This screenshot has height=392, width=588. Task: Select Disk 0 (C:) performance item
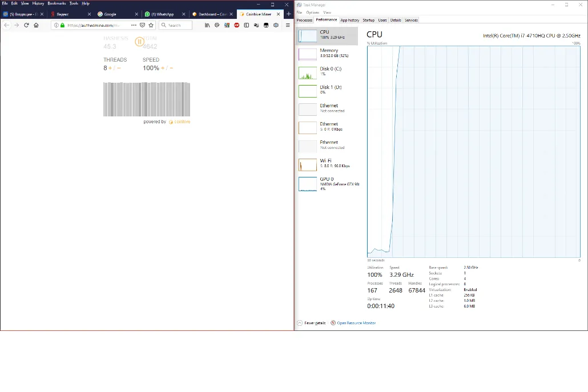[327, 72]
